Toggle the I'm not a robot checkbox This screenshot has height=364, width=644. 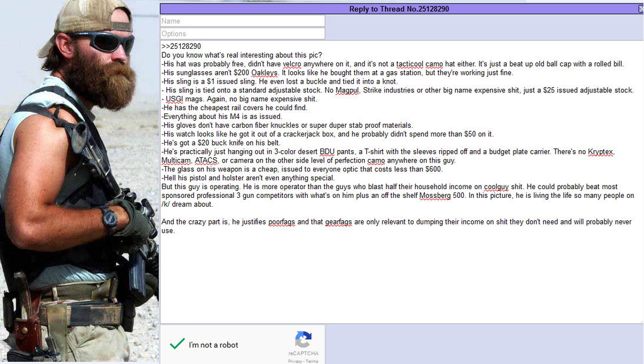click(177, 344)
